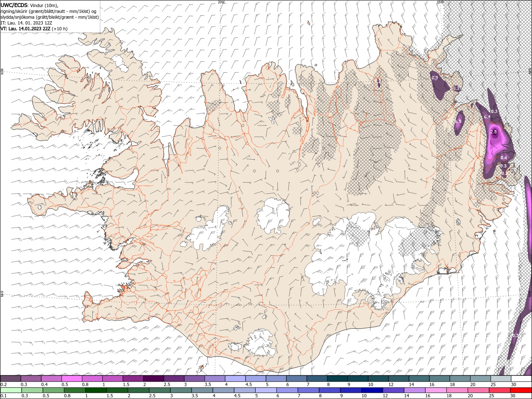Click the '0.2' value near the northeast coast
Image resolution: width=532 pixels, height=399 pixels.
(x=456, y=88)
